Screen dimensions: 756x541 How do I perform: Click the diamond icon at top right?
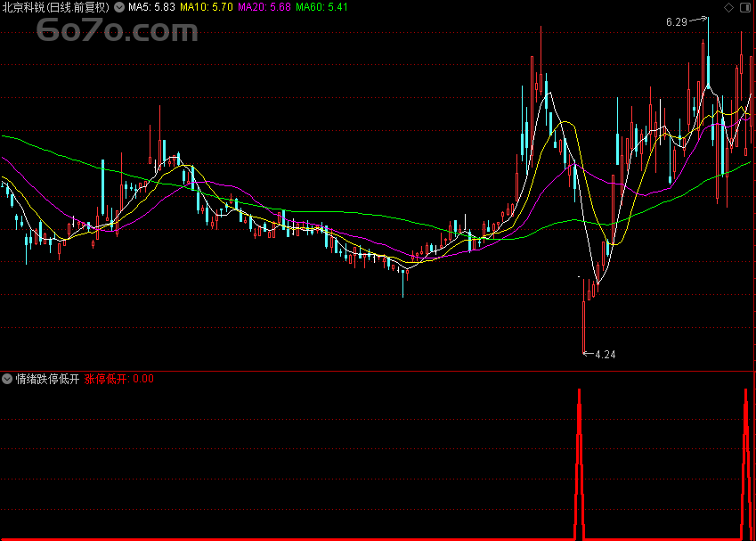(x=728, y=7)
